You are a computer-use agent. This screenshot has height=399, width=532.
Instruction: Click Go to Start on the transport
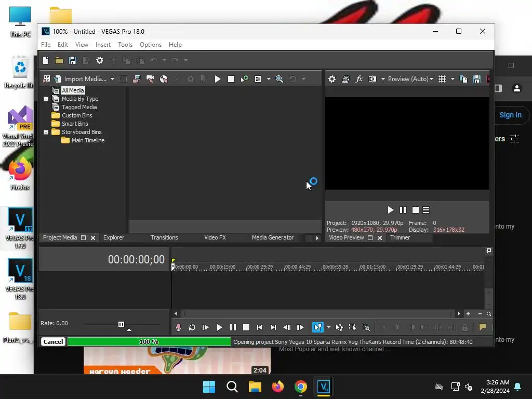(x=260, y=327)
